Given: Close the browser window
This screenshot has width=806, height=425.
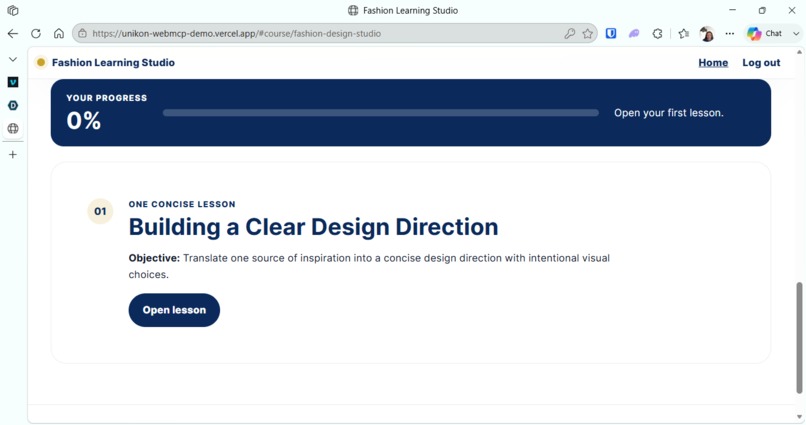Looking at the screenshot, I should point(792,10).
